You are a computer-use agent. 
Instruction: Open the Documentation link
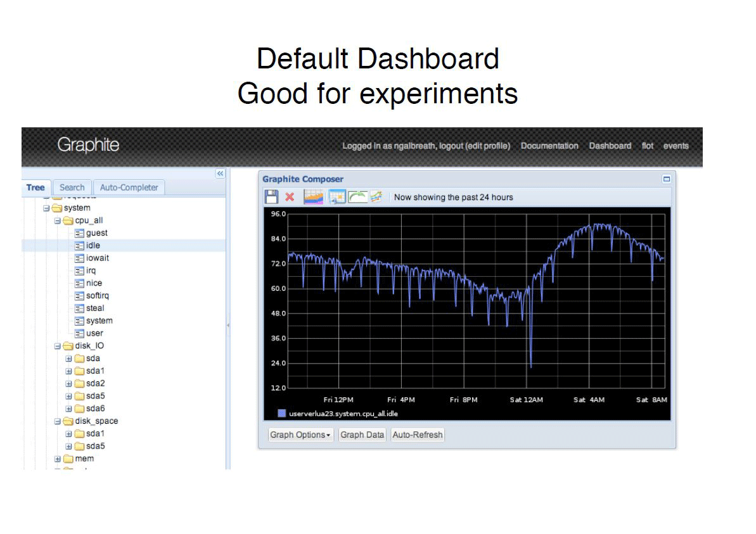point(549,146)
